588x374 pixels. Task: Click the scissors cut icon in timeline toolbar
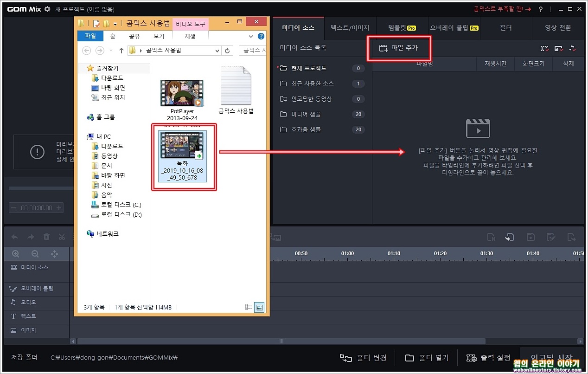click(x=62, y=237)
